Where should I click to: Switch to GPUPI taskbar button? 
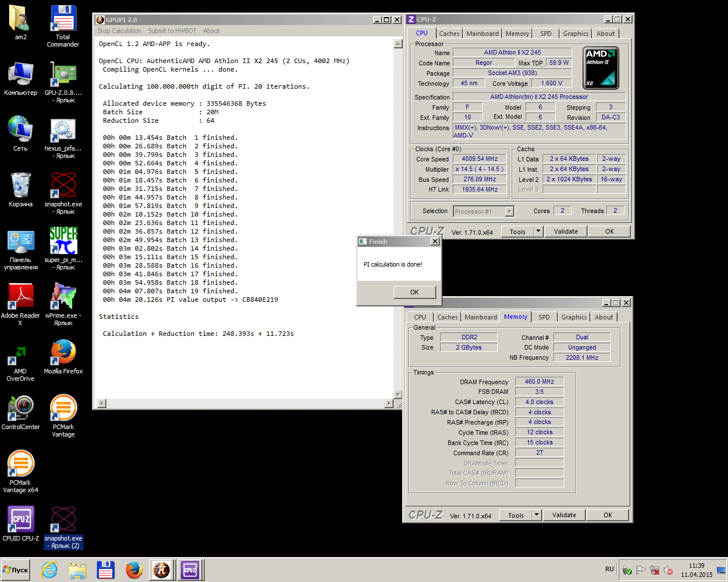pyautogui.click(x=162, y=569)
